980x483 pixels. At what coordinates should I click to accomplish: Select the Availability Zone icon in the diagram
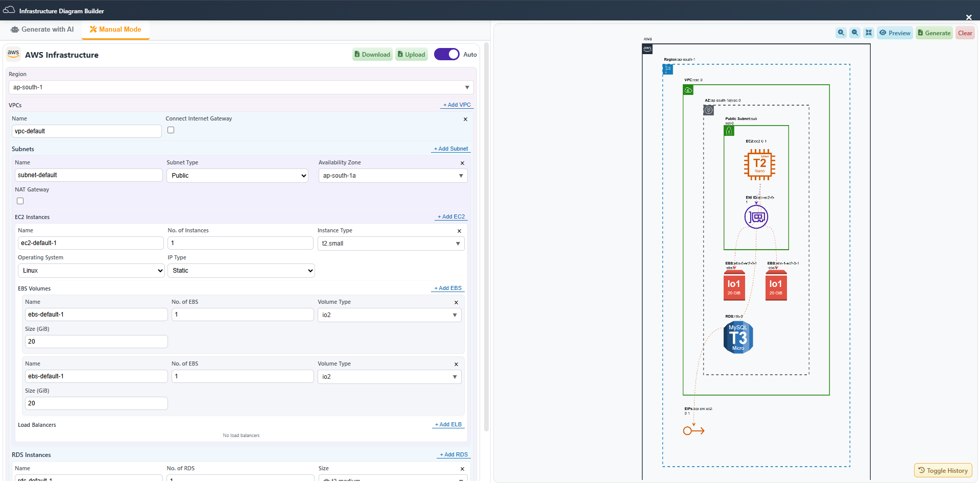[x=709, y=110]
